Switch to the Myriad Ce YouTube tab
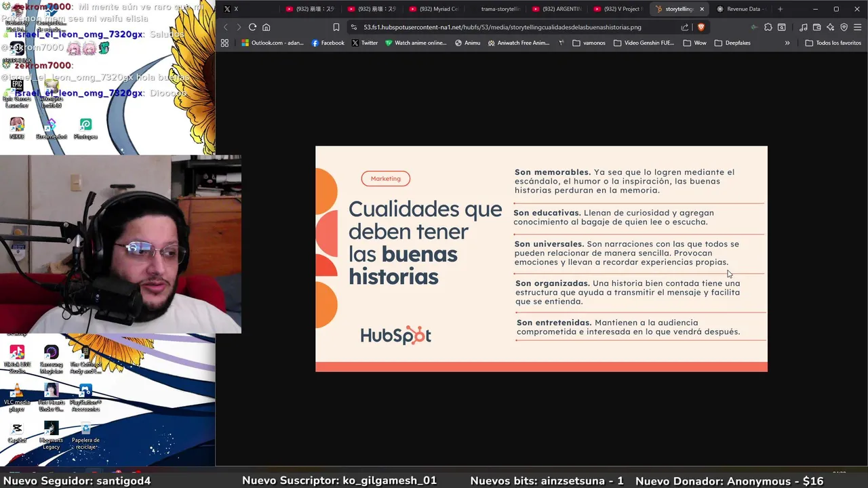Viewport: 868px width, 488px height. (433, 9)
